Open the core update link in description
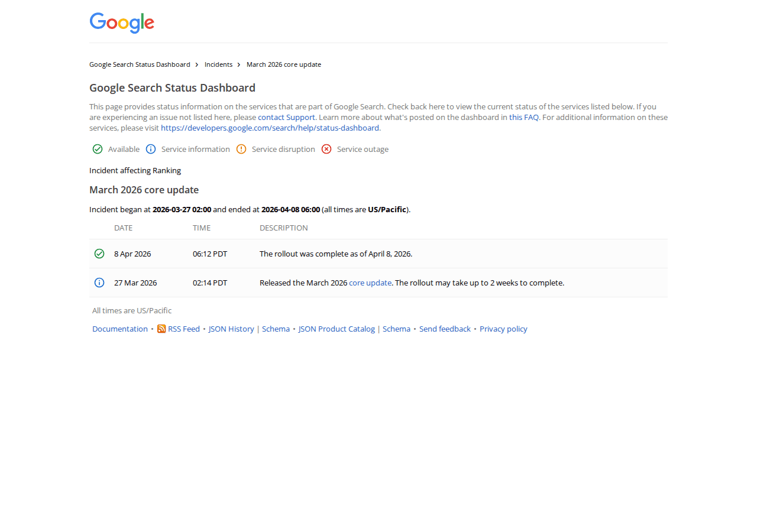The height and width of the screenshot is (532, 757). [370, 283]
